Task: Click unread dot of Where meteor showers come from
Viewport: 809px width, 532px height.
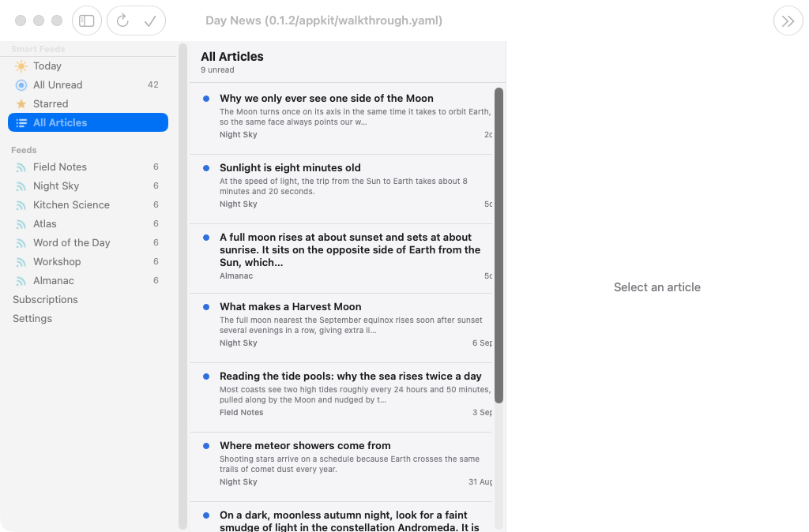Action: (x=206, y=446)
